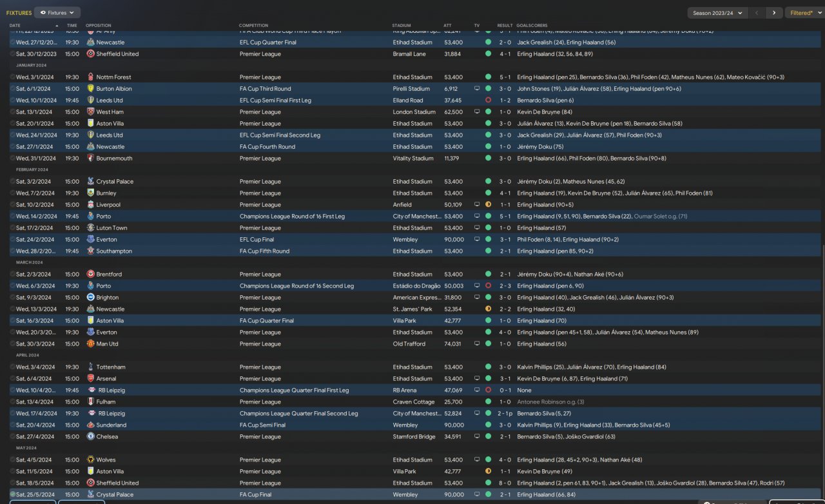
Task: Click the 6,912 attendance figure
Action: click(451, 89)
